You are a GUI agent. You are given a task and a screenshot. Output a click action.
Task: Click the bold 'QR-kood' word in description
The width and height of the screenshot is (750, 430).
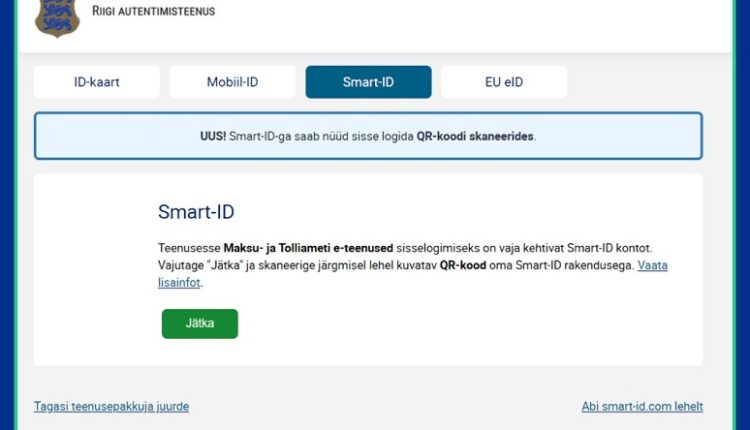tap(461, 266)
